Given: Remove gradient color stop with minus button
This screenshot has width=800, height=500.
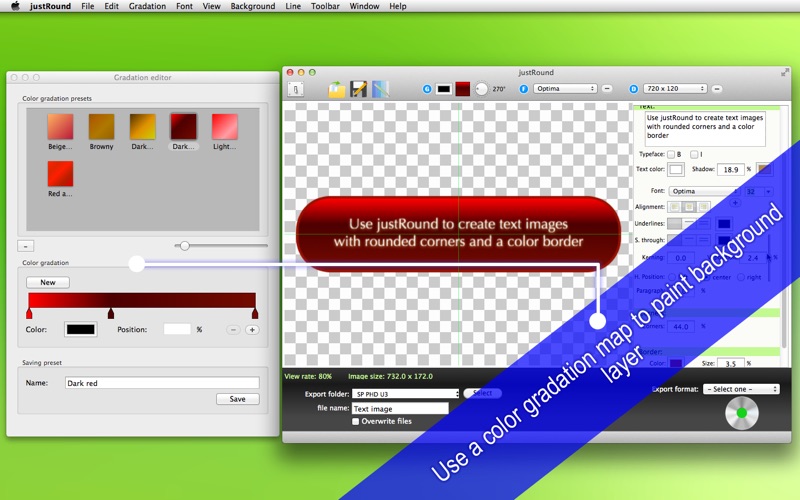Looking at the screenshot, I should (x=233, y=330).
